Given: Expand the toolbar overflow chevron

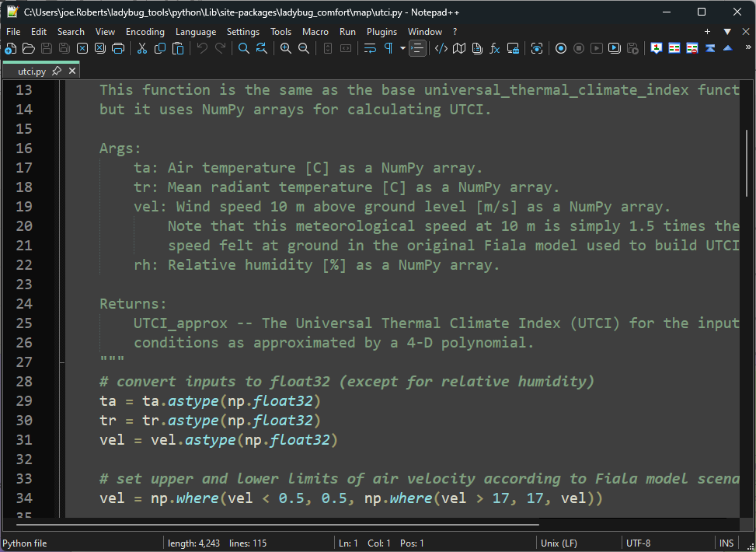Looking at the screenshot, I should [747, 48].
